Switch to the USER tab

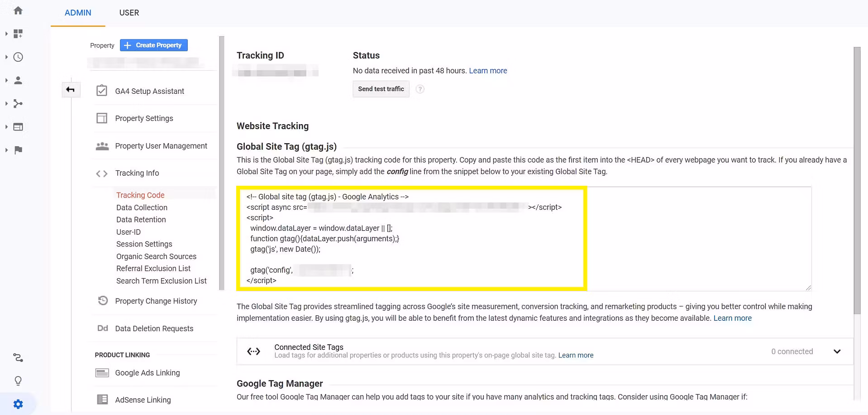(x=129, y=13)
